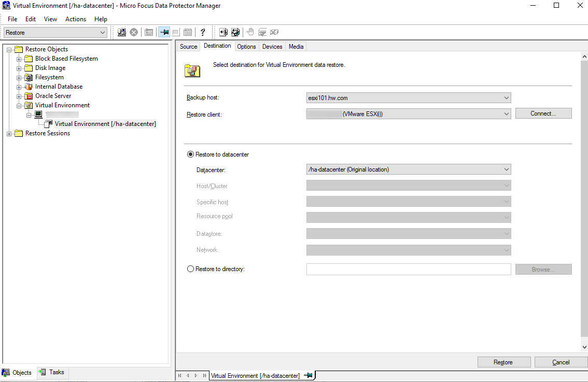Open the Edit menu
Image resolution: width=588 pixels, height=382 pixels.
click(31, 19)
